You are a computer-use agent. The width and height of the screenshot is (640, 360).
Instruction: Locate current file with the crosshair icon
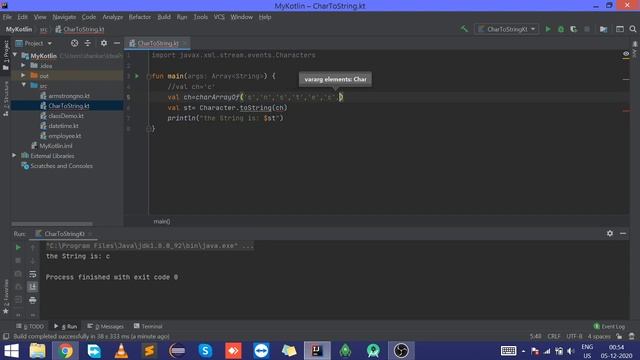point(74,43)
